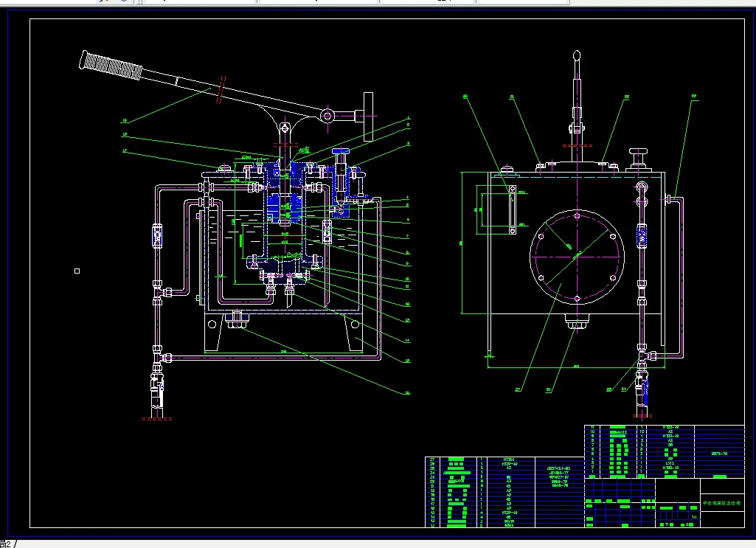The width and height of the screenshot is (756, 548).
Task: Click the knob on top of the vertical handle in the side view
Action: pyautogui.click(x=577, y=56)
